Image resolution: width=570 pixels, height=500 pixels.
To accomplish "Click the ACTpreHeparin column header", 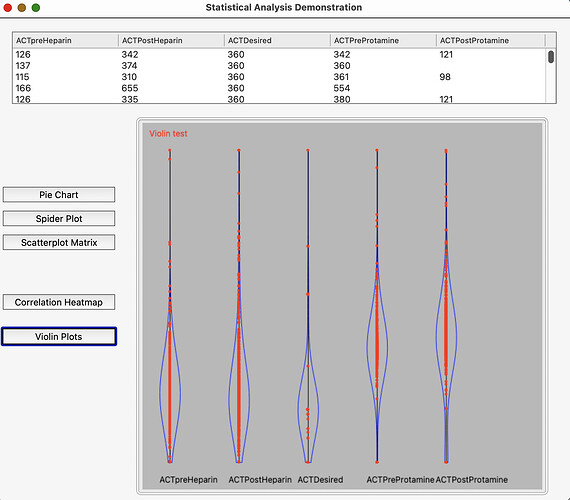I will [65, 40].
